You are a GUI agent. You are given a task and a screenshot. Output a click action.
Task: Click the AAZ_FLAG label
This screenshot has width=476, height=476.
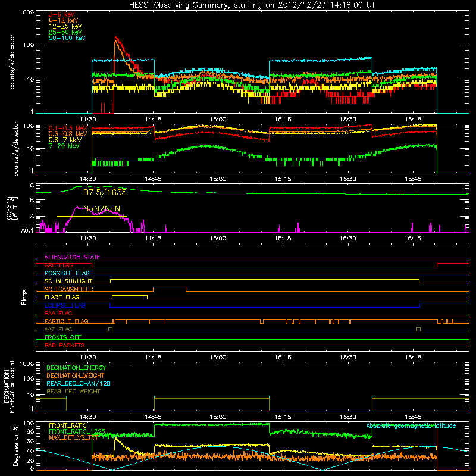(x=58, y=329)
